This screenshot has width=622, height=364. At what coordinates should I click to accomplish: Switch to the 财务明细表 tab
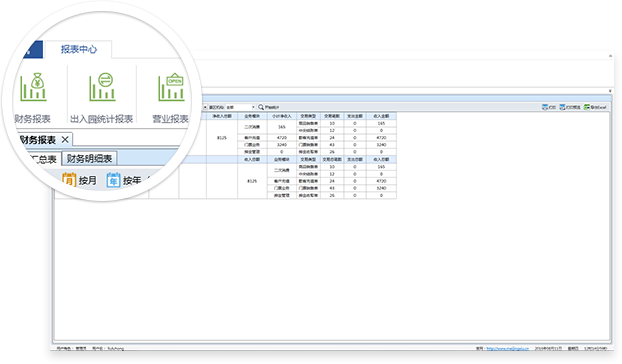pyautogui.click(x=89, y=159)
